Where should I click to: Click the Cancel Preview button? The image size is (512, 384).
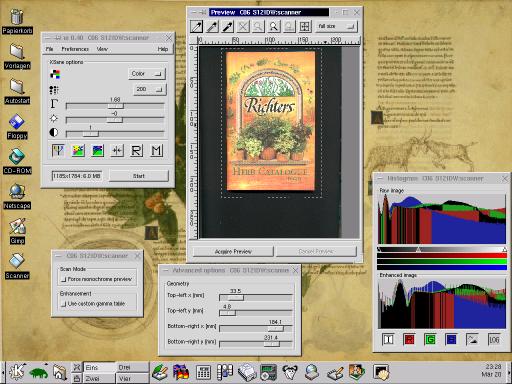pyautogui.click(x=316, y=251)
